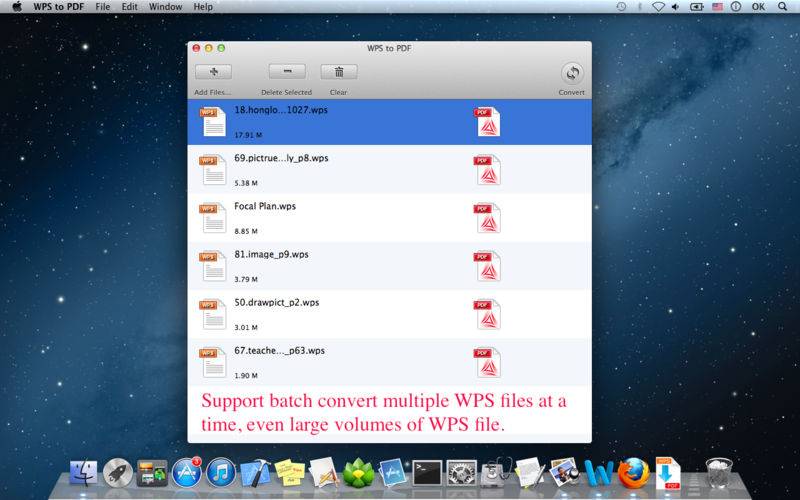The height and width of the screenshot is (500, 800).
Task: Open the WPS to PDF app menu
Action: click(59, 7)
